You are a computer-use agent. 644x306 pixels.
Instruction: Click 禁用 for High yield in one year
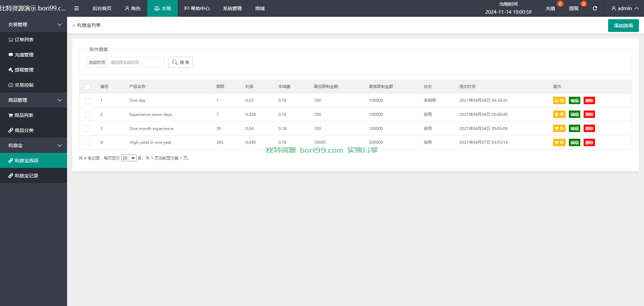tap(559, 143)
